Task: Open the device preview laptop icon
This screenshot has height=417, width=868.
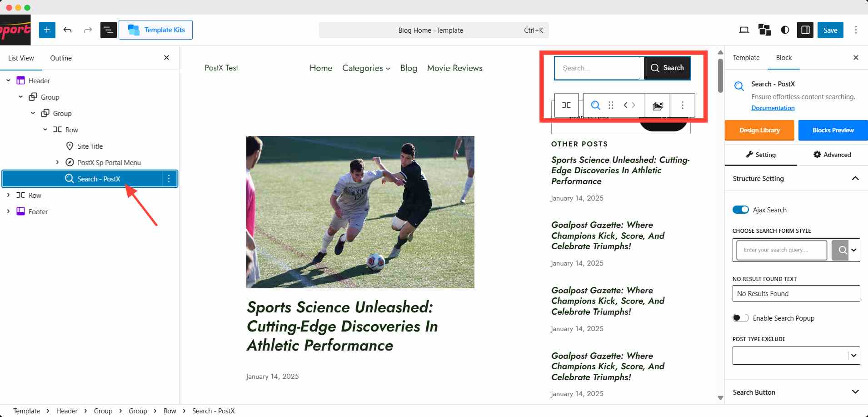Action: point(744,30)
